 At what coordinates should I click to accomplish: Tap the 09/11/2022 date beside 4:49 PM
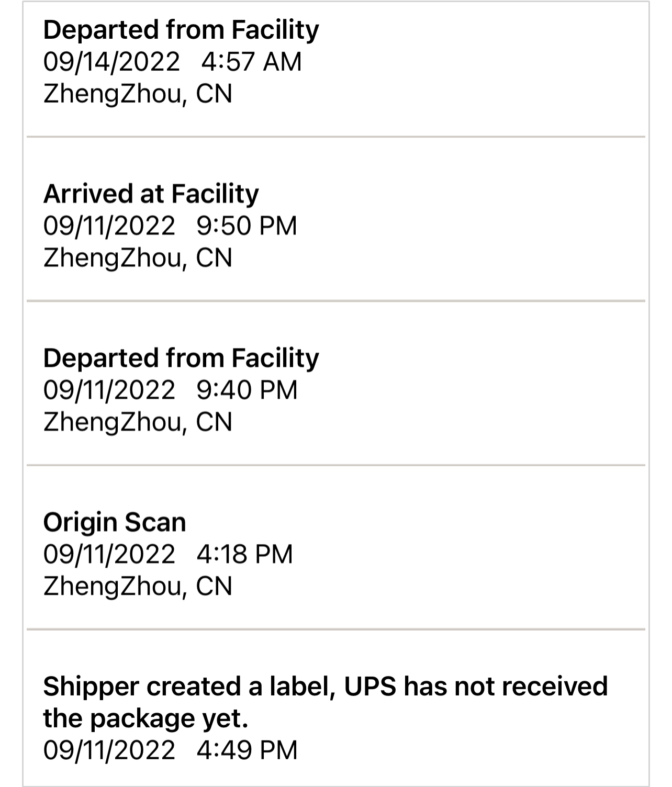[x=109, y=750]
